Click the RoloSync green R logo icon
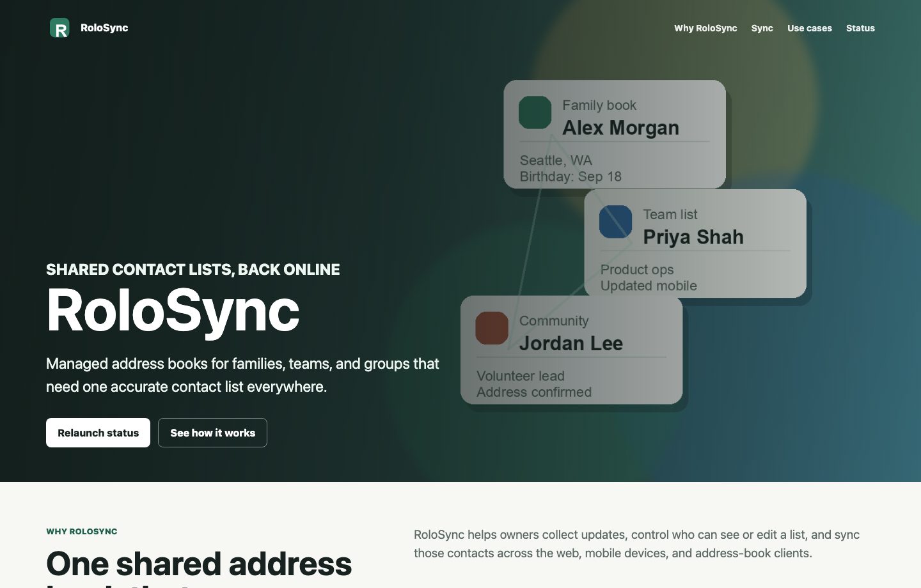This screenshot has height=588, width=921. click(x=59, y=28)
